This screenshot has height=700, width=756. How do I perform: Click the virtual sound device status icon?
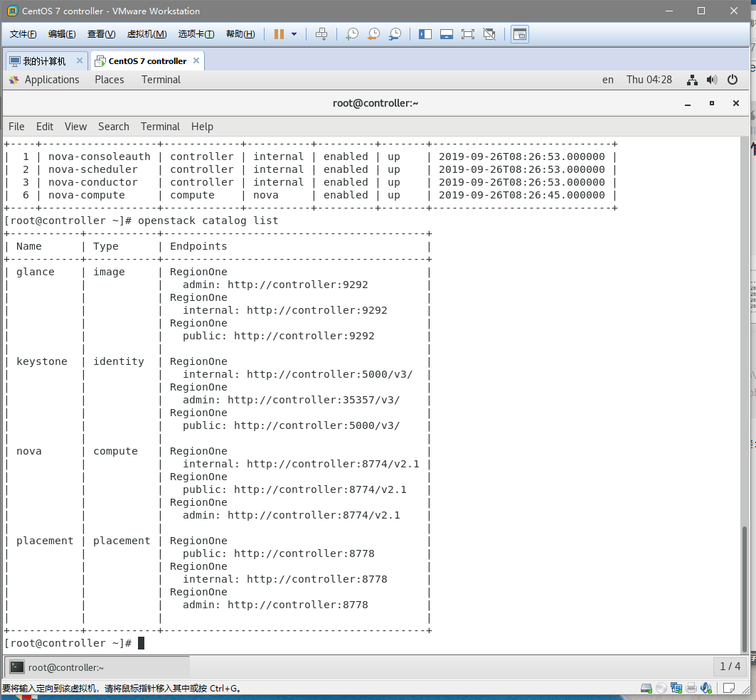coord(706,688)
